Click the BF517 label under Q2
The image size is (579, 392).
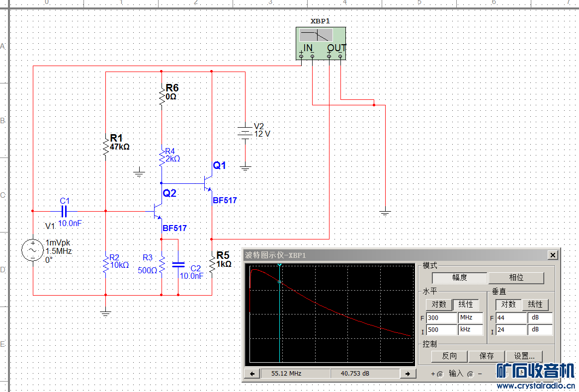[174, 228]
